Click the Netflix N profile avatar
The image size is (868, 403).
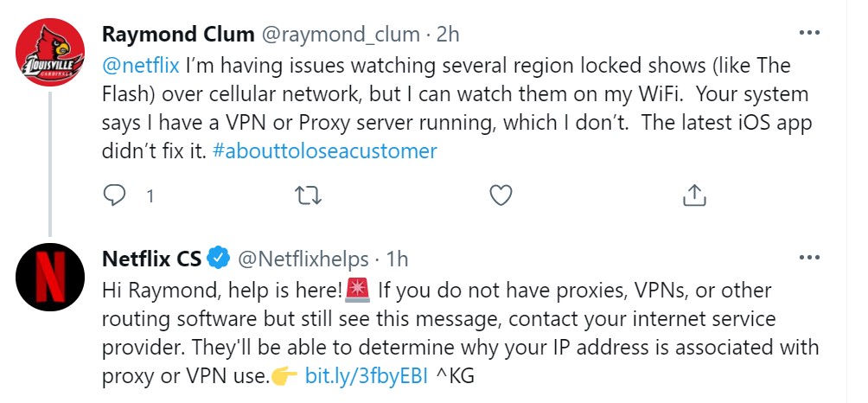[50, 277]
